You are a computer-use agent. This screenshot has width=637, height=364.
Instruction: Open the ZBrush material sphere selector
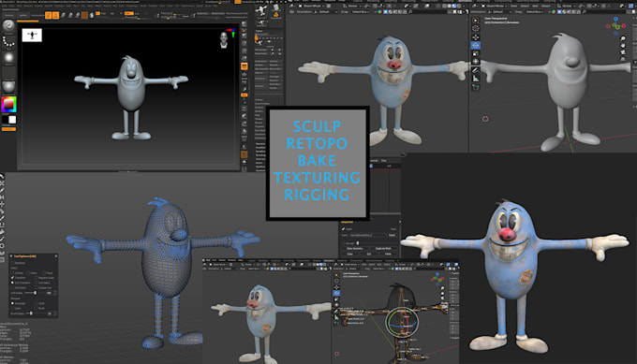pos(8,86)
